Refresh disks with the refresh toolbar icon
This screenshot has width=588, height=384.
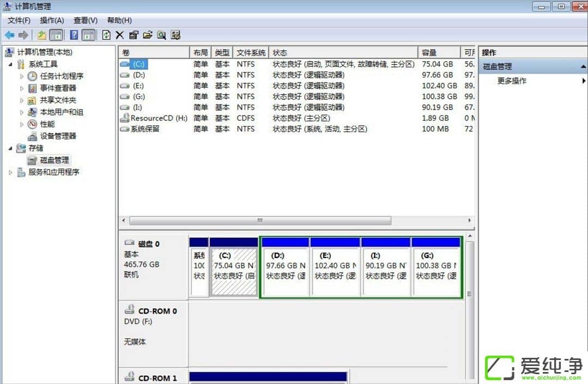coord(106,35)
